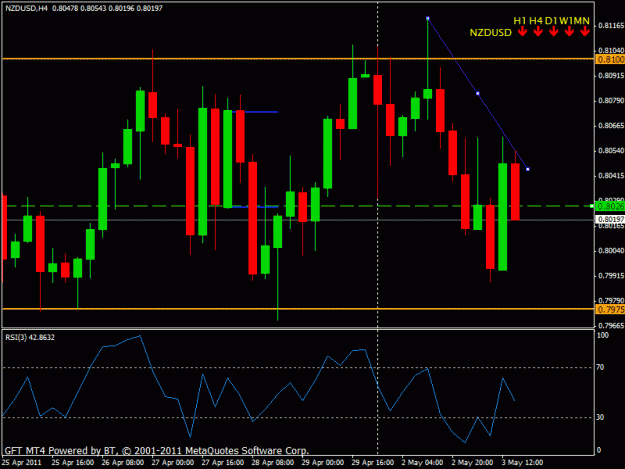This screenshot has width=625, height=469.
Task: Click the 0.81165 price axis label
Action: click(611, 26)
